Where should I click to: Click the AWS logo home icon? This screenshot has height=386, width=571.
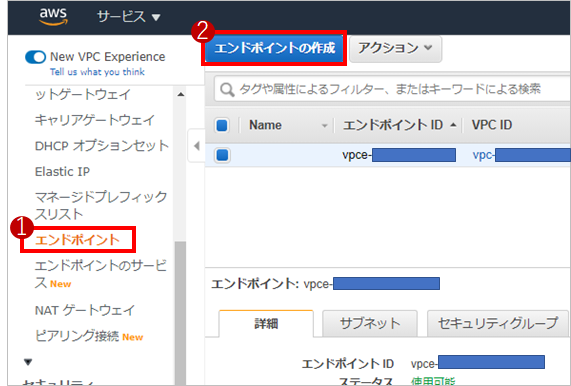pyautogui.click(x=53, y=16)
